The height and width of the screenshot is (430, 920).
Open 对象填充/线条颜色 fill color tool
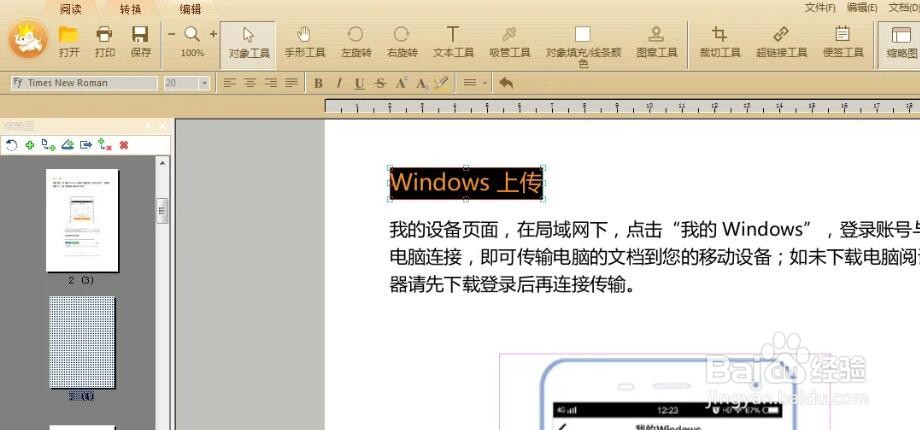click(x=583, y=46)
